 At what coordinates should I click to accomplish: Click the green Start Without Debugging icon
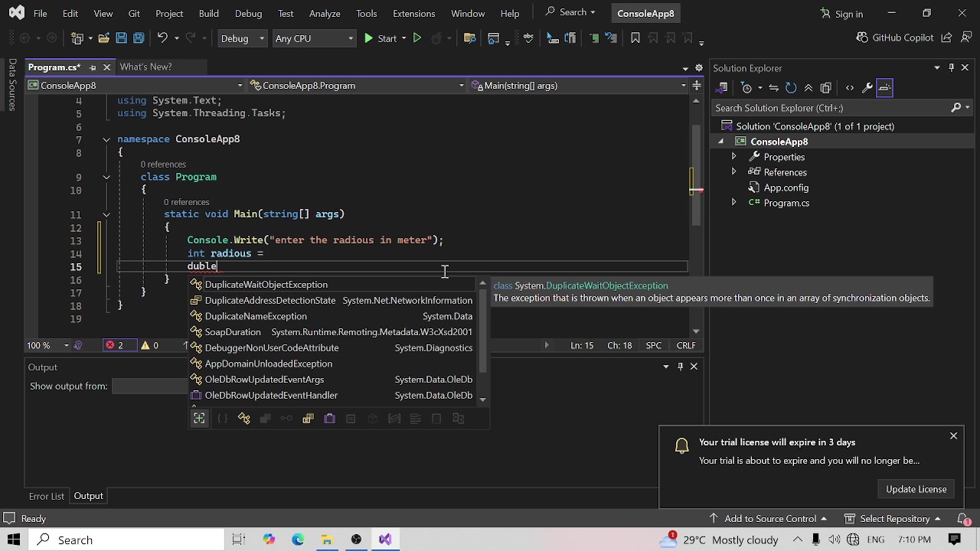pos(417,38)
